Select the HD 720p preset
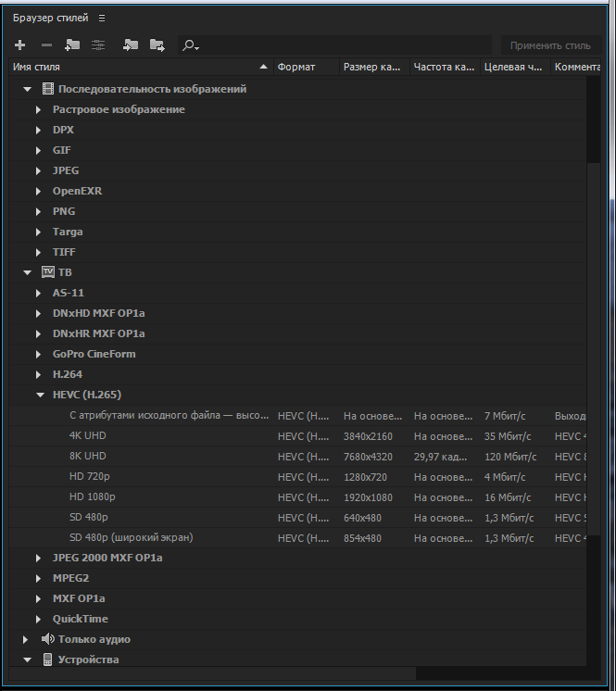This screenshot has width=616, height=691. 90,476
